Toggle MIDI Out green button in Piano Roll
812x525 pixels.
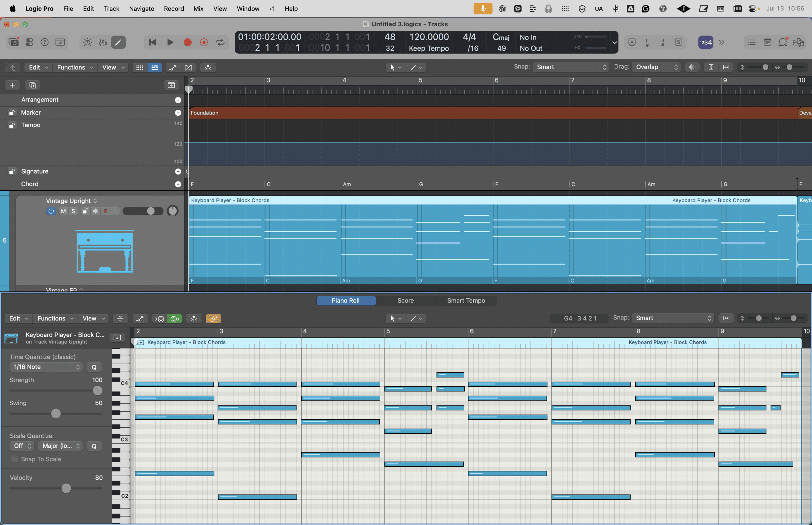click(174, 318)
